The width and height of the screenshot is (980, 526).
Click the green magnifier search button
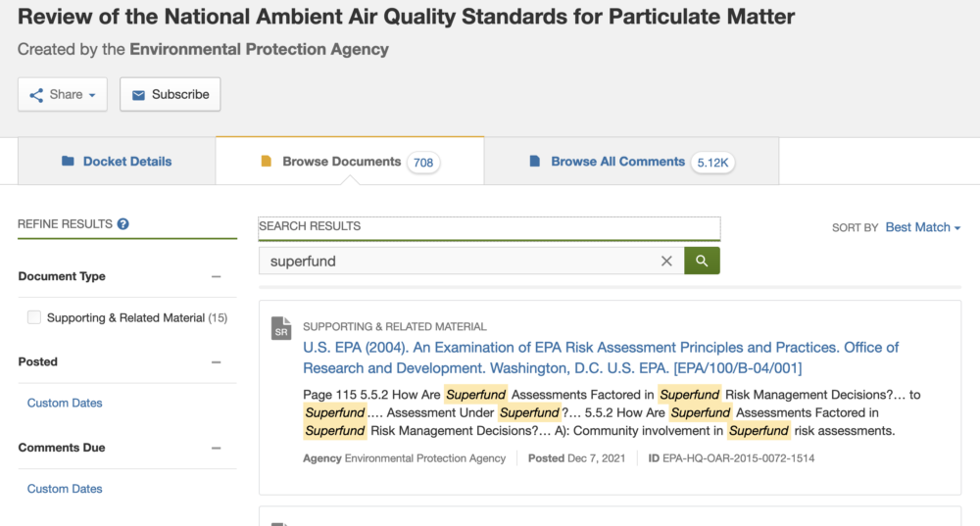click(x=702, y=261)
